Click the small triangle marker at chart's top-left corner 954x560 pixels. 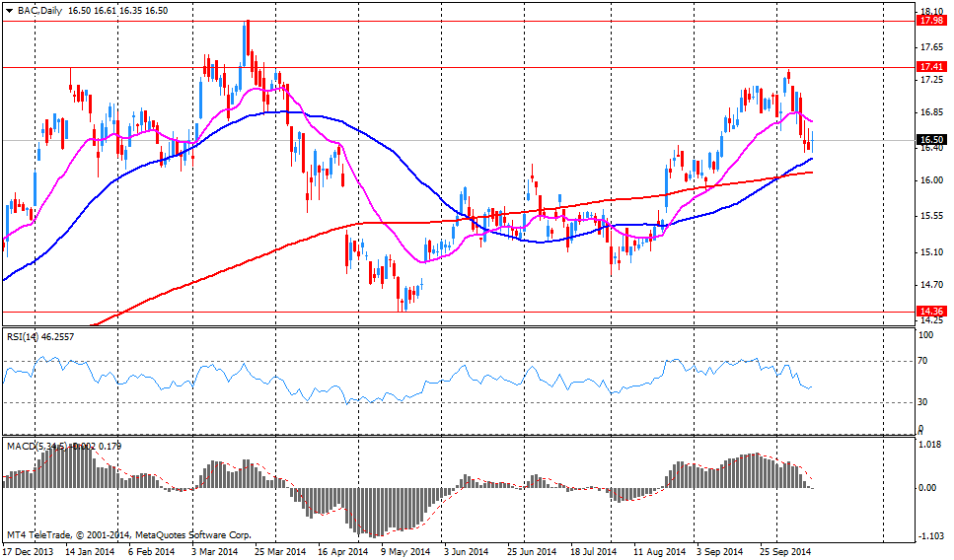[x=7, y=10]
